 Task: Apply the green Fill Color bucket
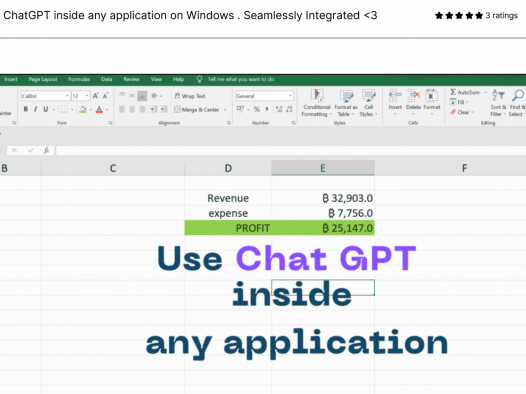(x=83, y=109)
